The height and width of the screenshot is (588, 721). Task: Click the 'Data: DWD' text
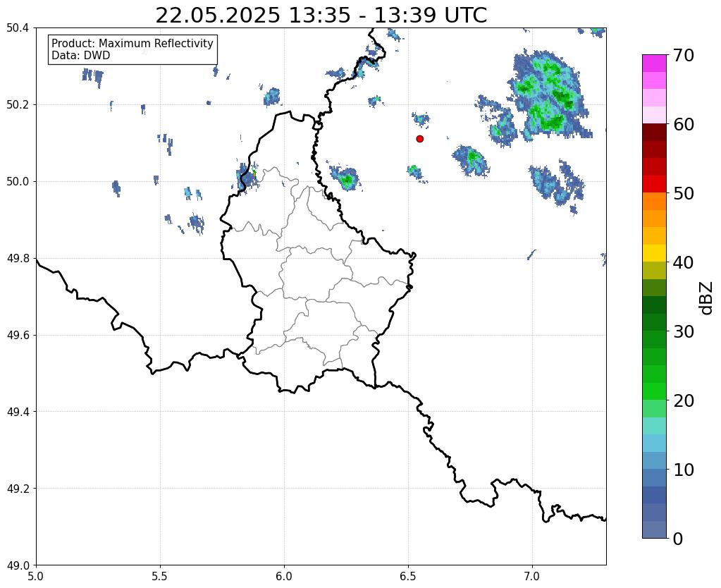click(81, 56)
